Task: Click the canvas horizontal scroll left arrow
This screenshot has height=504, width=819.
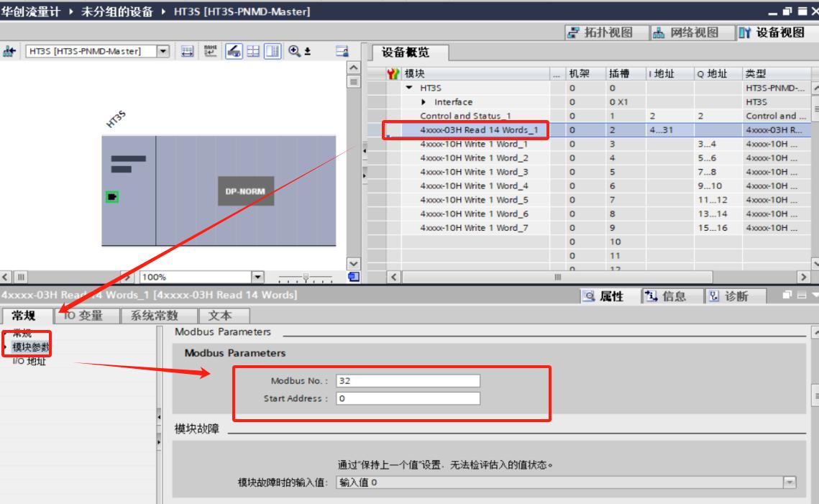Action: pyautogui.click(x=6, y=277)
